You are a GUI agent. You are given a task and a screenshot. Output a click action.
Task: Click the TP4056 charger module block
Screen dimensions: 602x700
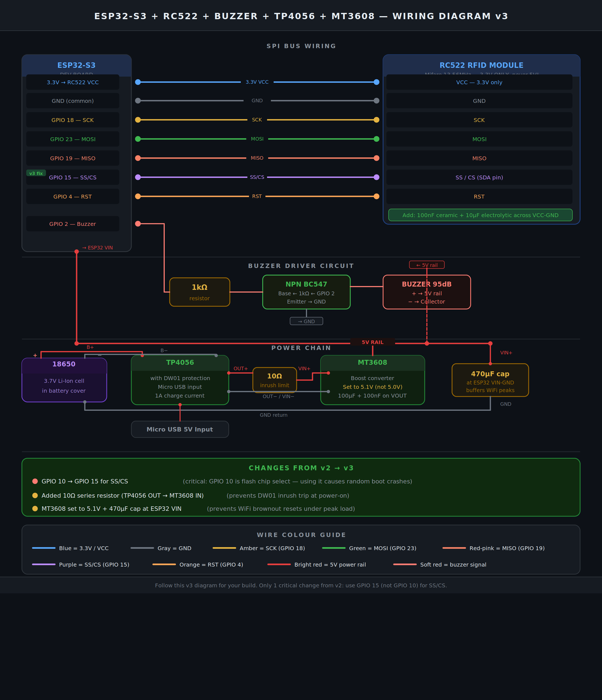click(180, 380)
